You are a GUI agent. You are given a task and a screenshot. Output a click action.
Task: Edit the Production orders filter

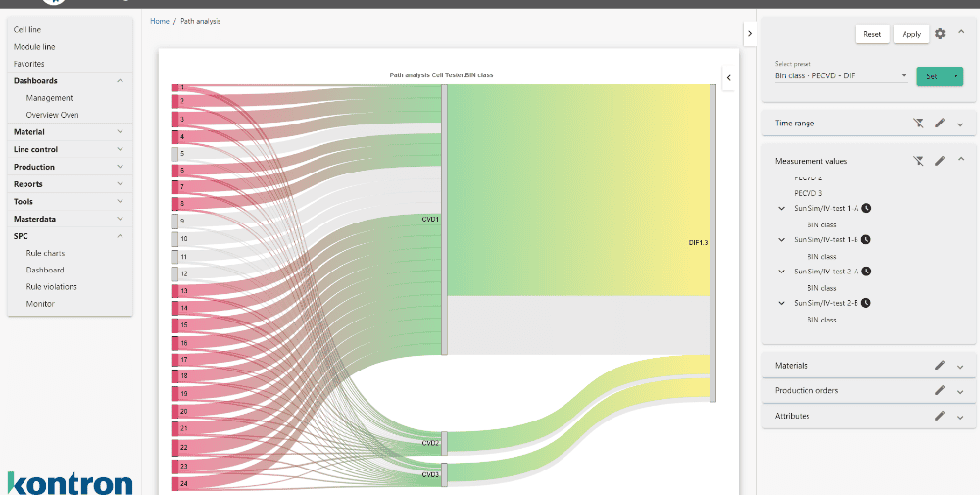pyautogui.click(x=940, y=390)
